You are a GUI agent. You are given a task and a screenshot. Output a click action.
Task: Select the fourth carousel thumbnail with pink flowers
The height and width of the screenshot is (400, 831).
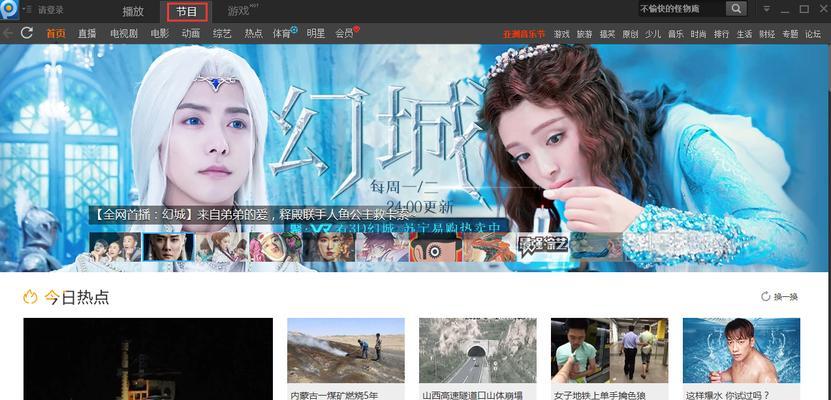[276, 247]
